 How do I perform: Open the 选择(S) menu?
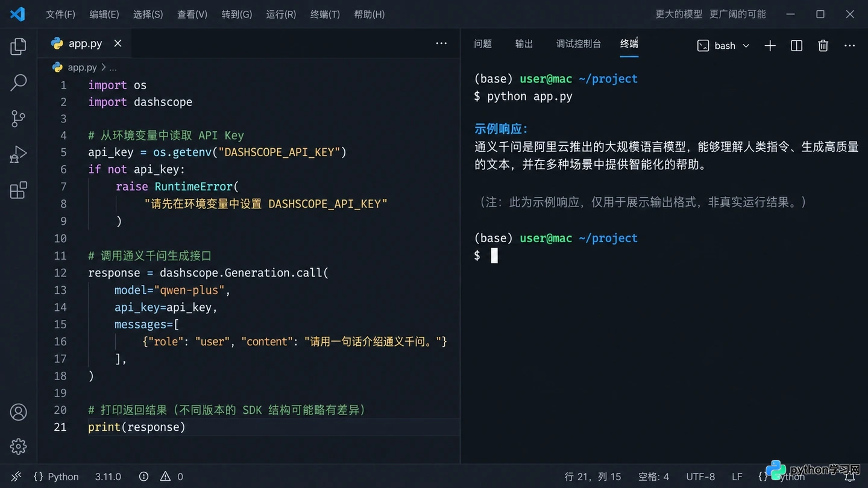tap(148, 14)
